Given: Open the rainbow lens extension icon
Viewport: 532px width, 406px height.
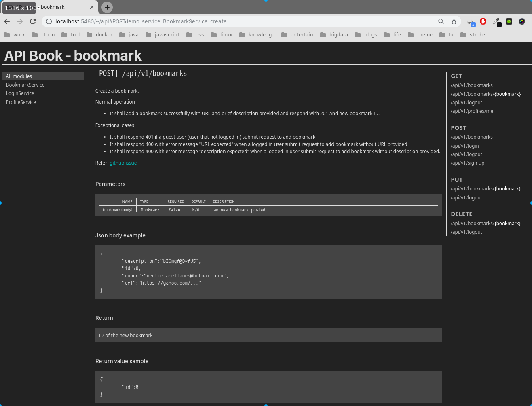Looking at the screenshot, I should 522,21.
